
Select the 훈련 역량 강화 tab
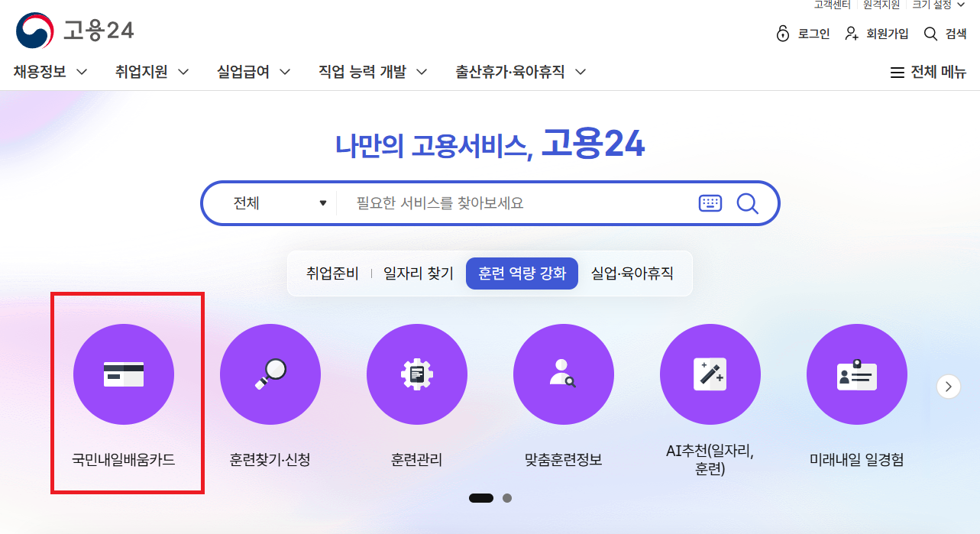click(x=522, y=273)
